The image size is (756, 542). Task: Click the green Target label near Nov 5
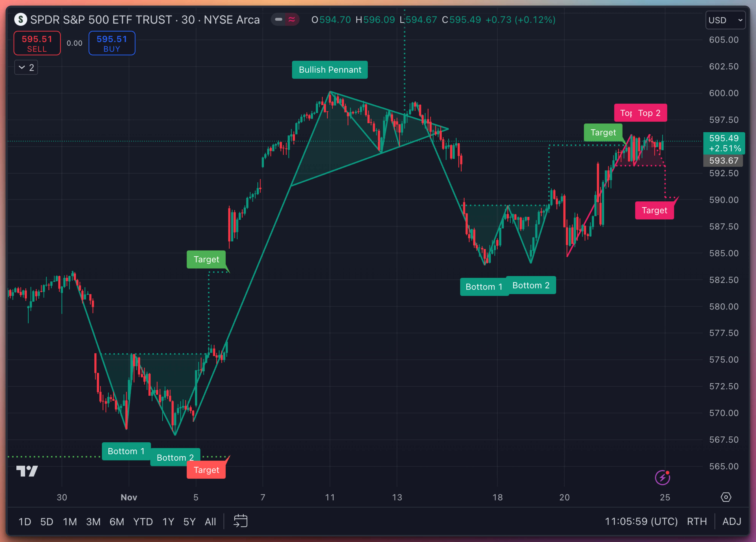(x=206, y=259)
